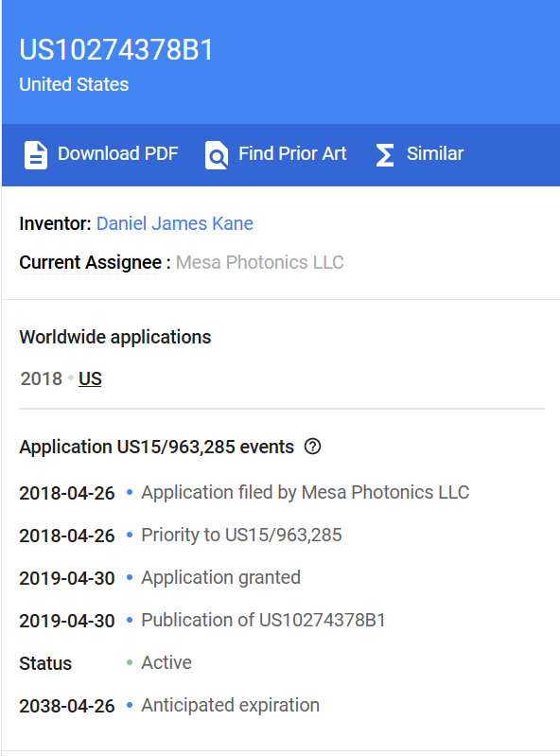Click the Current Assignee label

point(90,263)
